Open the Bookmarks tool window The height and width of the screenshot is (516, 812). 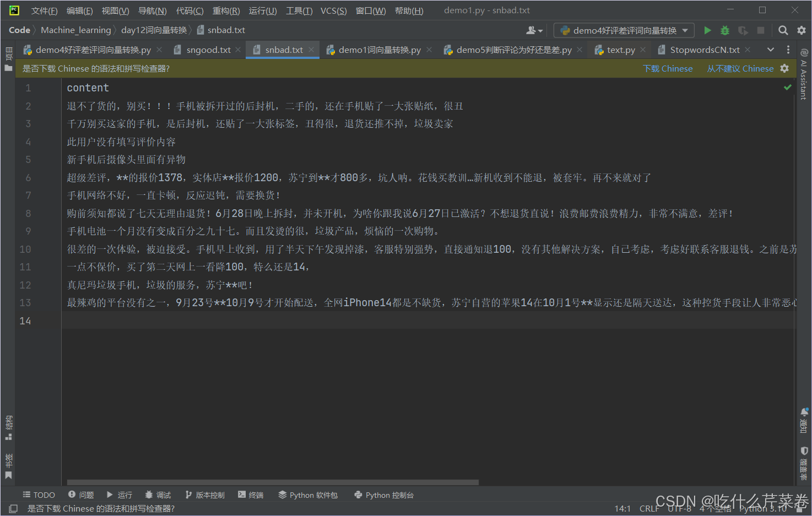tap(8, 466)
